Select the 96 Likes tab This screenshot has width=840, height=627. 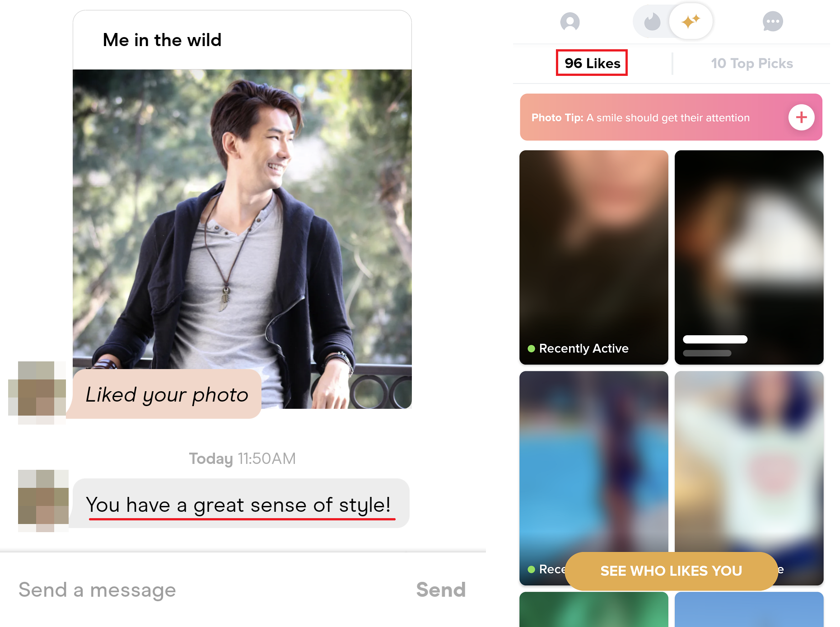pos(592,63)
